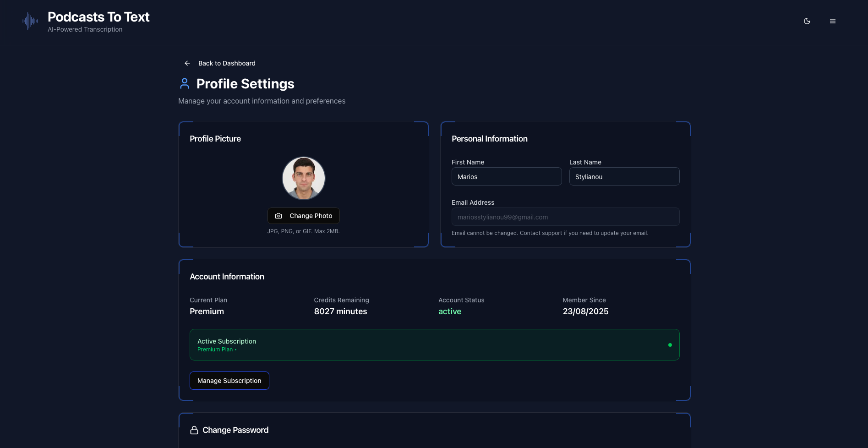Go back via Back to Dashboard link

[x=227, y=63]
